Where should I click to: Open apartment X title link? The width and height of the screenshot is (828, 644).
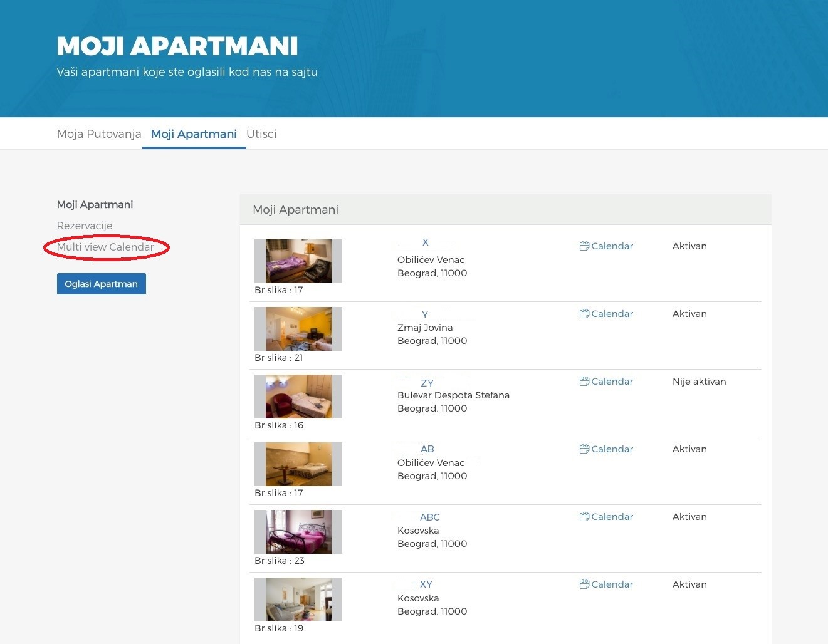point(425,242)
